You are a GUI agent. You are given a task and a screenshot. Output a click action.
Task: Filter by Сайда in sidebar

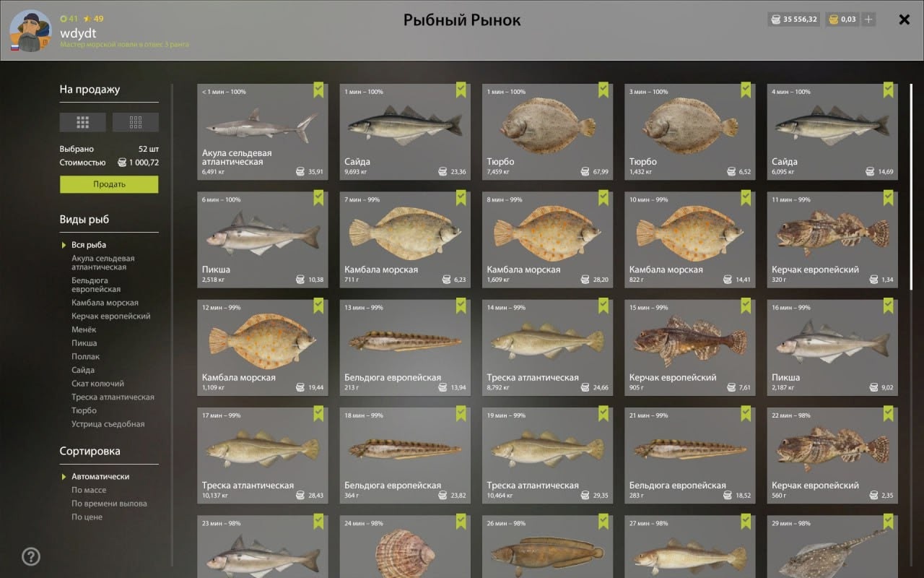[x=83, y=370]
